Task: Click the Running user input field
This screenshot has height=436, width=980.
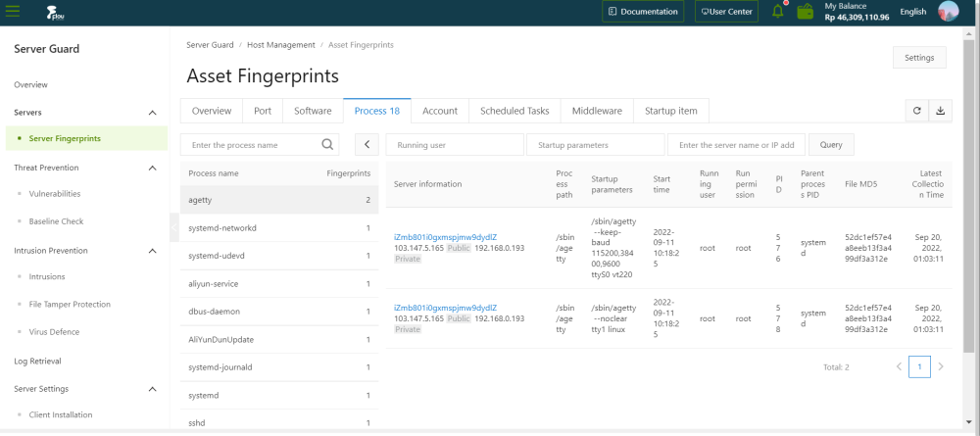Action: click(x=455, y=145)
